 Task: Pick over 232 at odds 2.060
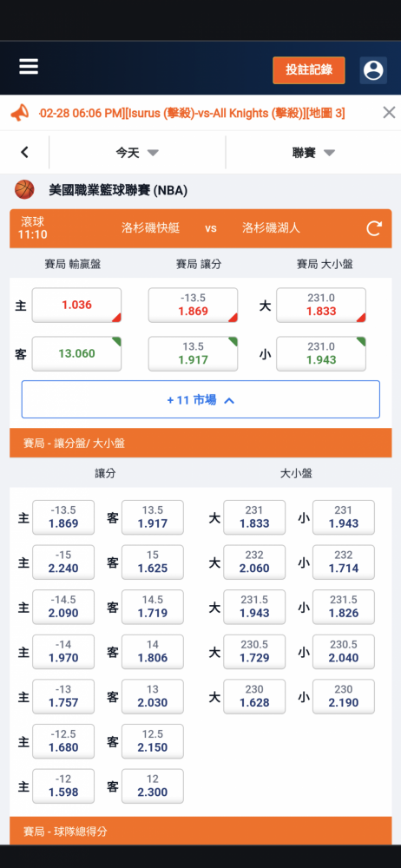254,562
